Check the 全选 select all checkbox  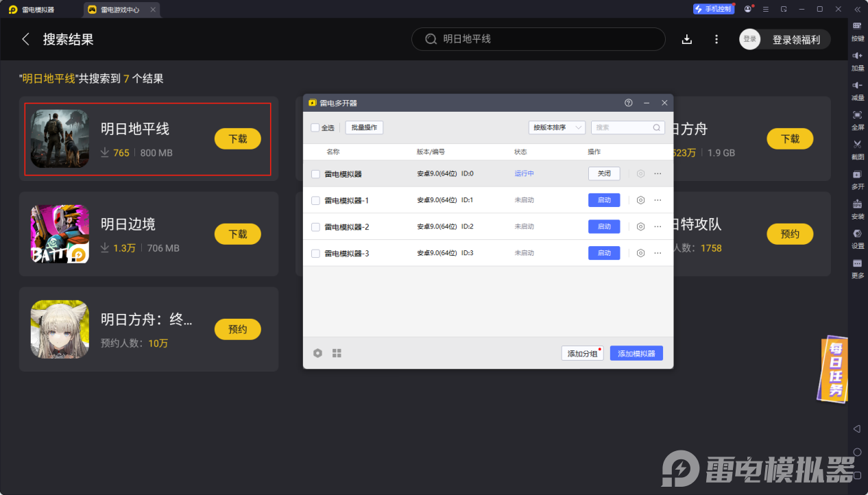point(315,128)
